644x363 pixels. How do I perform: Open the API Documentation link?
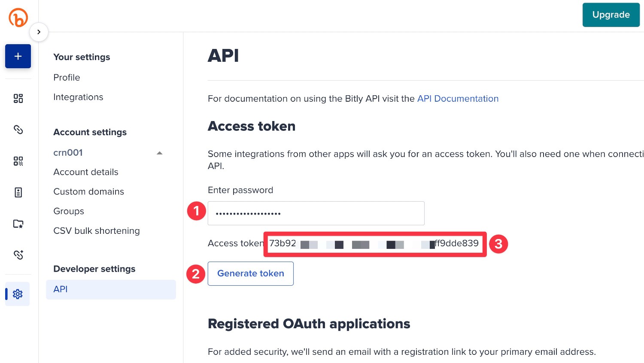[458, 99]
